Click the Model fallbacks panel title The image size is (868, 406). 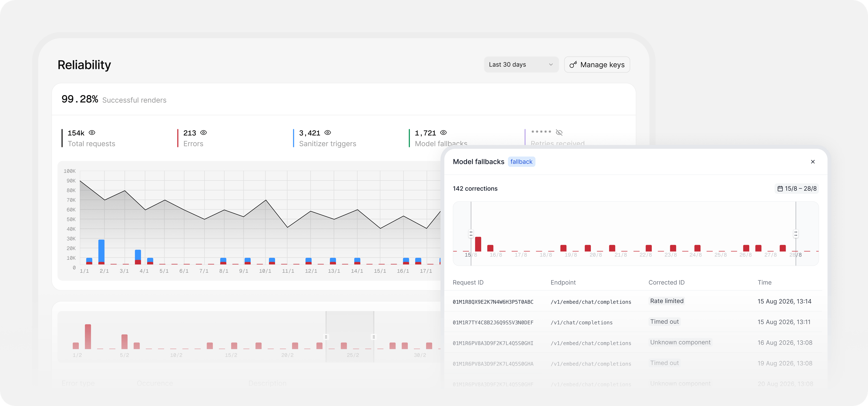pos(478,162)
